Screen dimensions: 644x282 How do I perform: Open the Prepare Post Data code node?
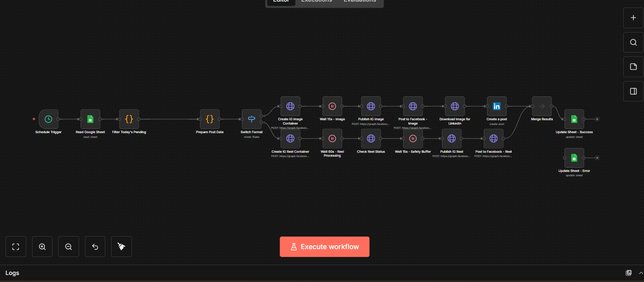click(x=210, y=119)
